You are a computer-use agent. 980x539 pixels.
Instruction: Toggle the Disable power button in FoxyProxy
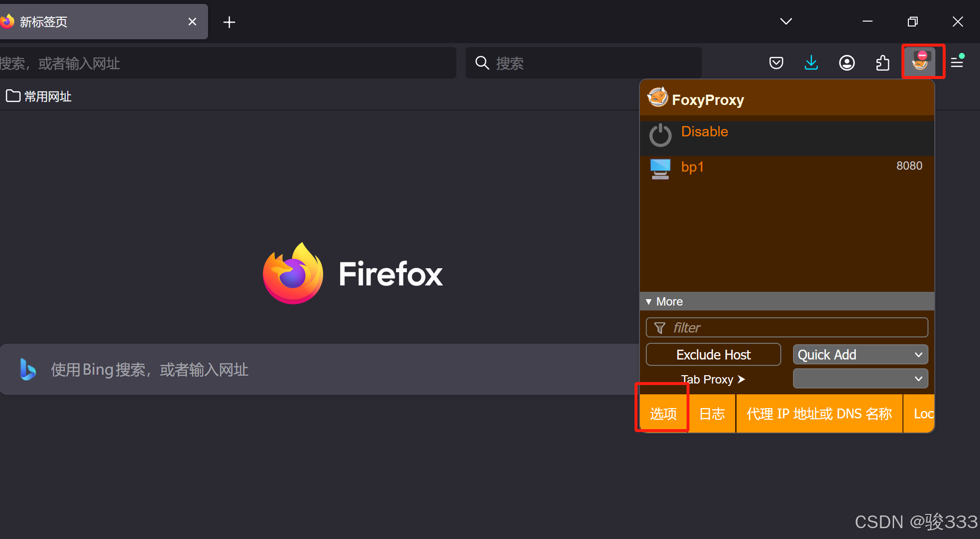[x=660, y=135]
